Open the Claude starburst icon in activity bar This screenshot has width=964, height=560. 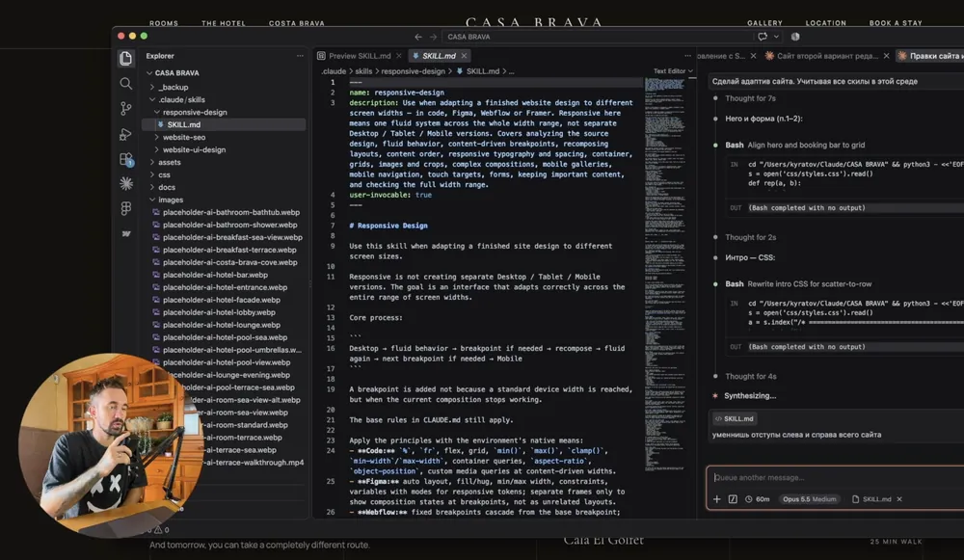(x=126, y=183)
